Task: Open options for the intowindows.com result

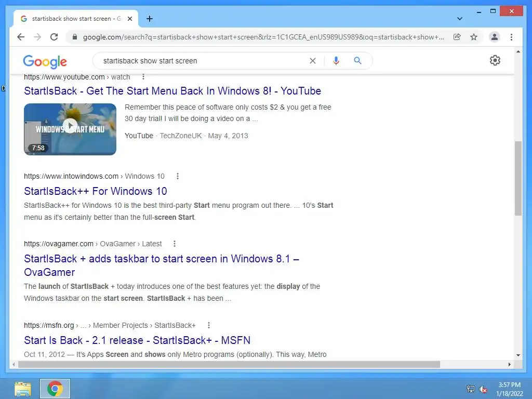Action: pyautogui.click(x=178, y=176)
